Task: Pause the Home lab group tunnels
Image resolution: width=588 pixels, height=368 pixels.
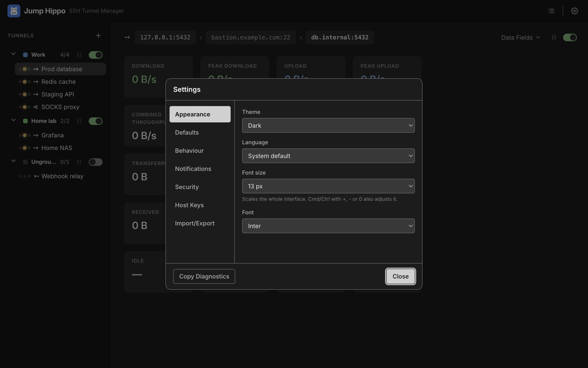Action: click(x=79, y=121)
